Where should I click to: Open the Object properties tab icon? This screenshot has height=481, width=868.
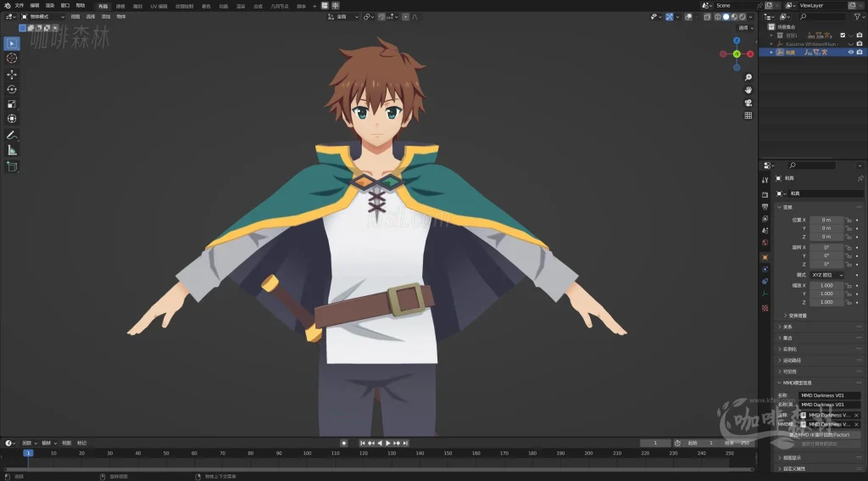coord(765,258)
